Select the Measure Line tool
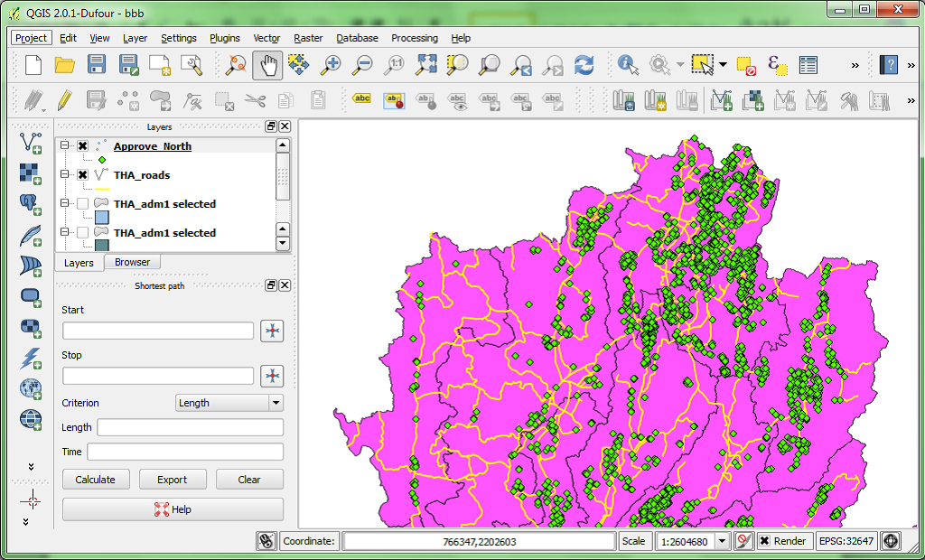This screenshot has width=925, height=560. point(855,65)
